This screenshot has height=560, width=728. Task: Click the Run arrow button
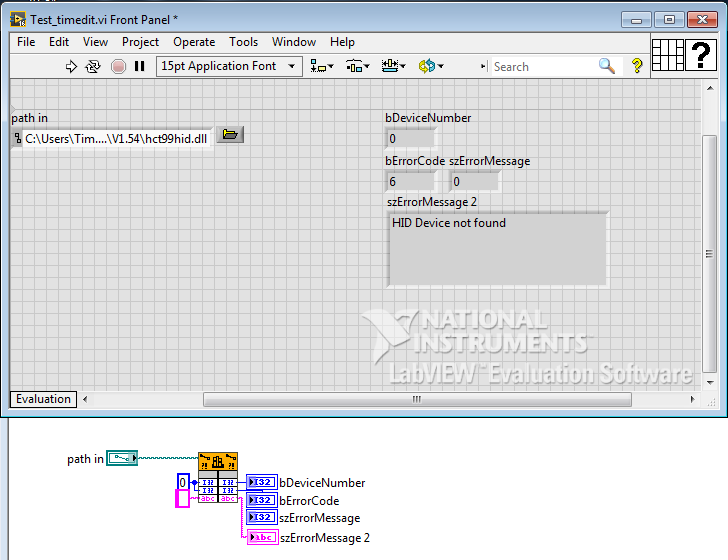click(71, 67)
